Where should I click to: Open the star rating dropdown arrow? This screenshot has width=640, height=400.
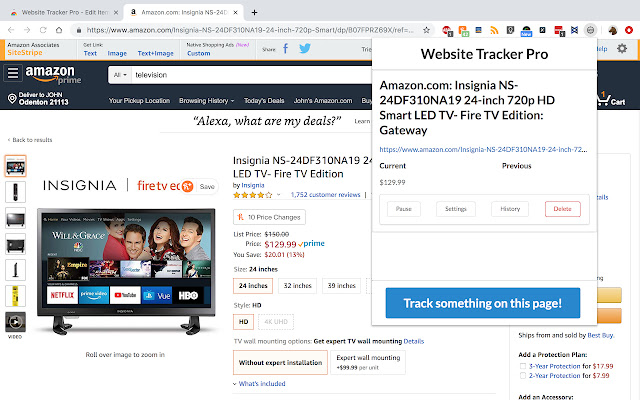coord(278,195)
